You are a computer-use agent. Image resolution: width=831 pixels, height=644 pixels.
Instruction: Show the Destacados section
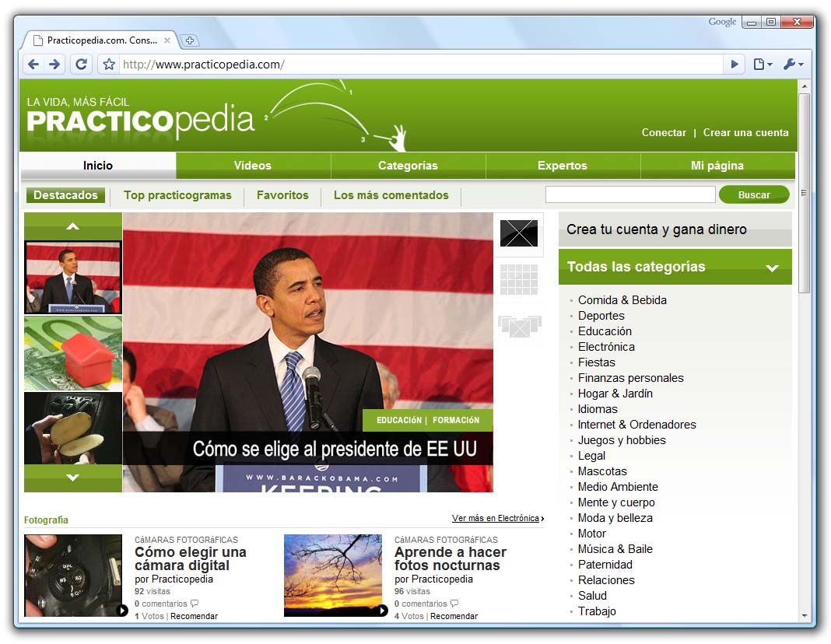tap(65, 195)
